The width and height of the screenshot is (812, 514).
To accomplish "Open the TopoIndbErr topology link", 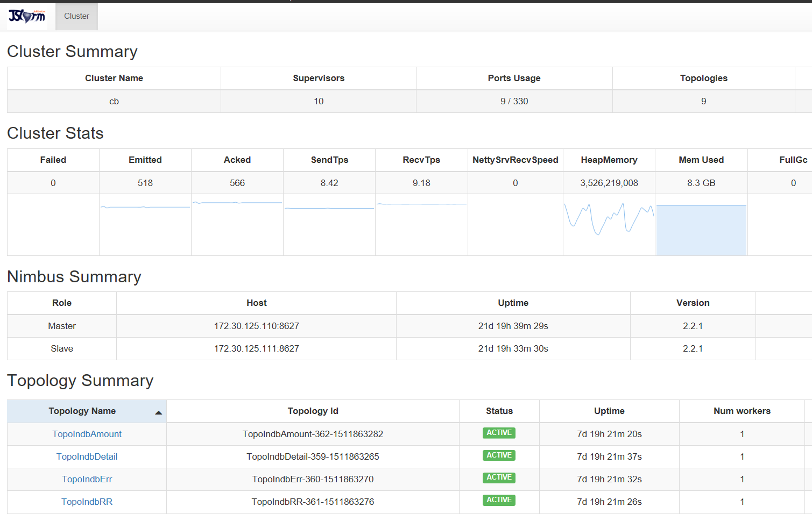I will click(87, 479).
